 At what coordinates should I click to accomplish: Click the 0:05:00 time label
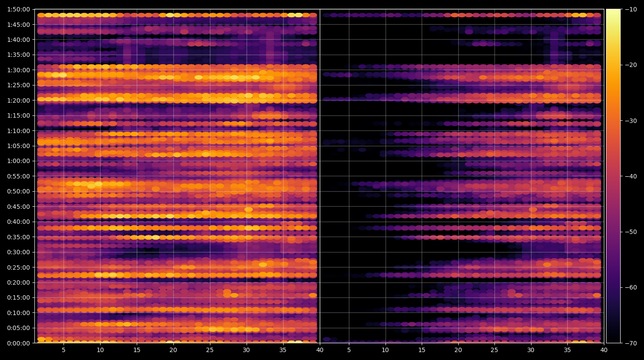coord(19,328)
